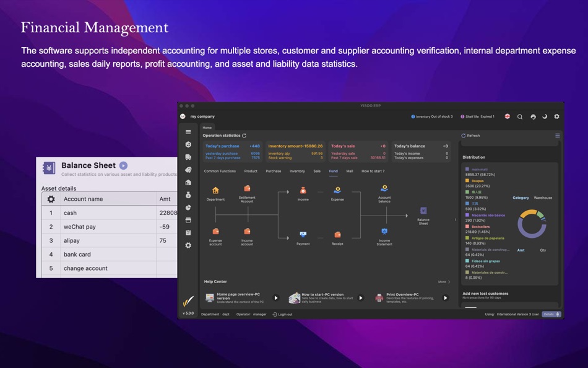Open the Expense account icon
The width and height of the screenshot is (588, 368).
pos(215,231)
